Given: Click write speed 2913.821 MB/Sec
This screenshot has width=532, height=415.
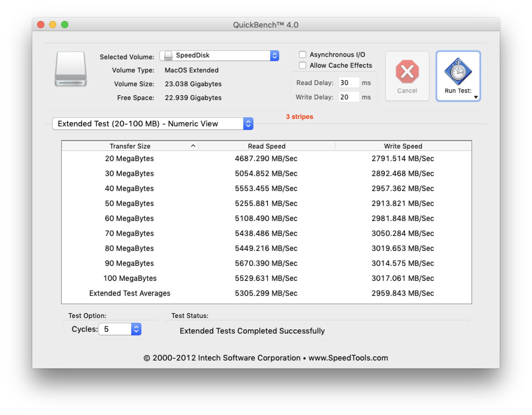Looking at the screenshot, I should (x=403, y=203).
